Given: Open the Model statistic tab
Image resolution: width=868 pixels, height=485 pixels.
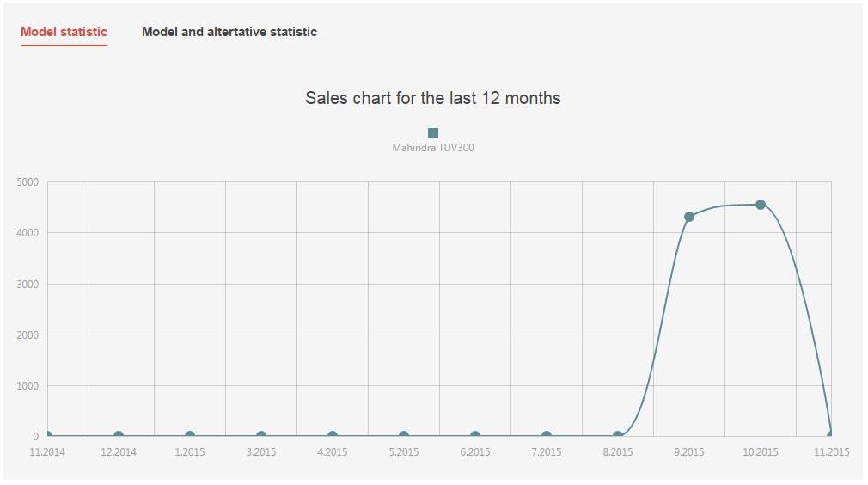Looking at the screenshot, I should point(64,32).
